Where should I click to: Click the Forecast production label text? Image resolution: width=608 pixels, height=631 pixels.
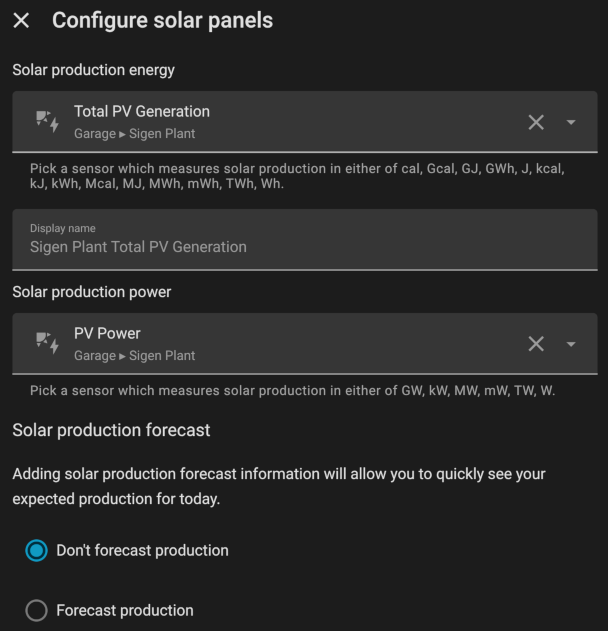(x=125, y=610)
